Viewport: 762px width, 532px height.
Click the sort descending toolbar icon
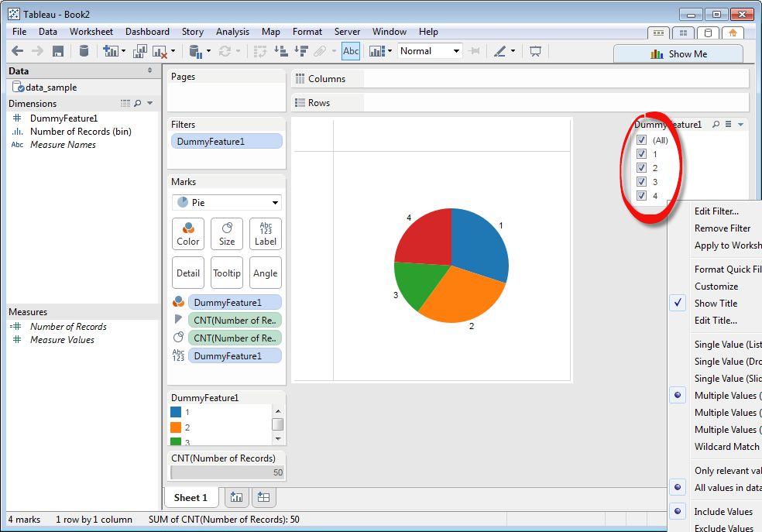(x=301, y=51)
